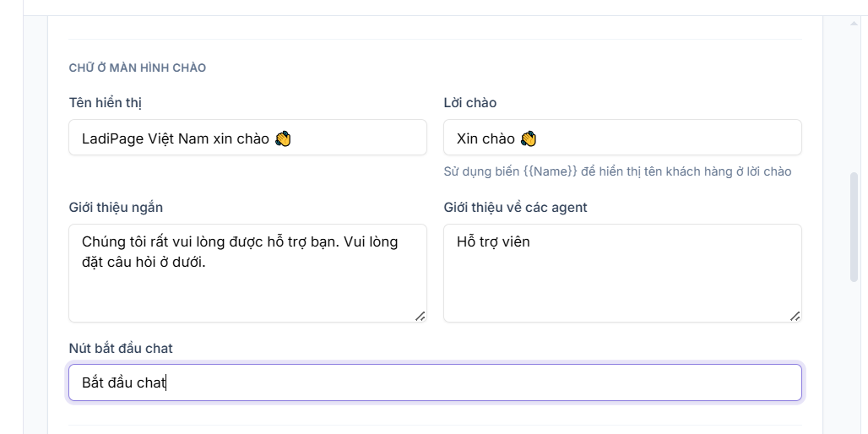This screenshot has height=434, width=868.
Task: Focus the Lời chào input field
Action: [622, 138]
